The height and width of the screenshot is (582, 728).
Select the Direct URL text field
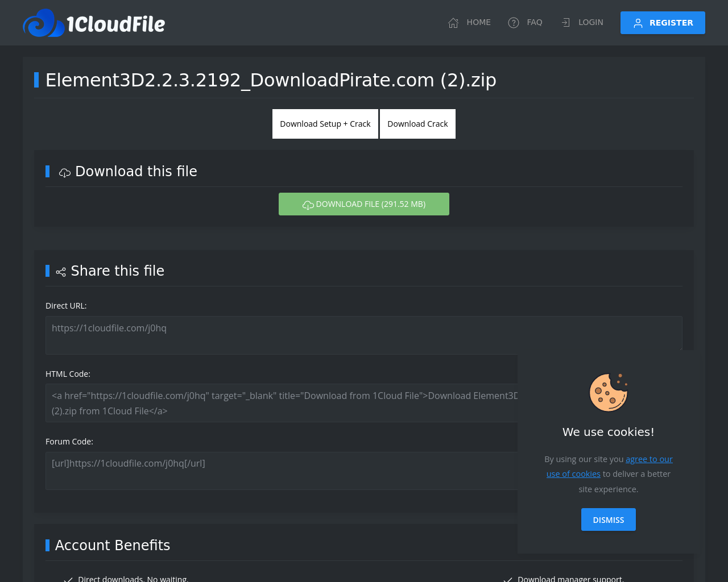coord(364,335)
